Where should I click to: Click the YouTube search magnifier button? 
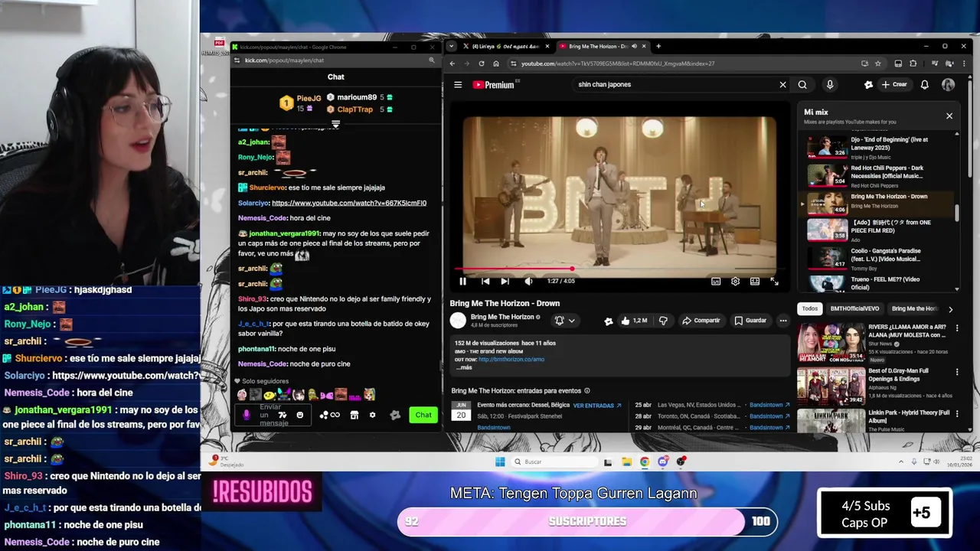pos(802,85)
